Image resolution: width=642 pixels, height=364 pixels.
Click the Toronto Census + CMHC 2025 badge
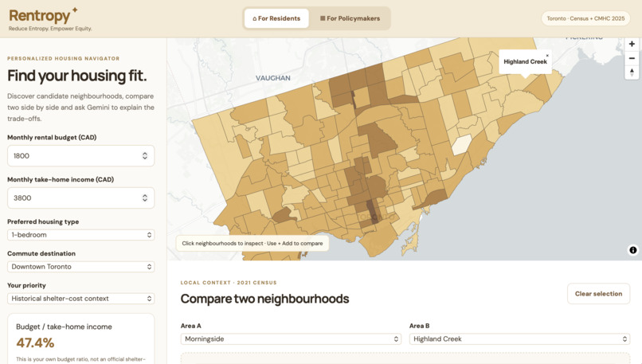[x=585, y=18]
